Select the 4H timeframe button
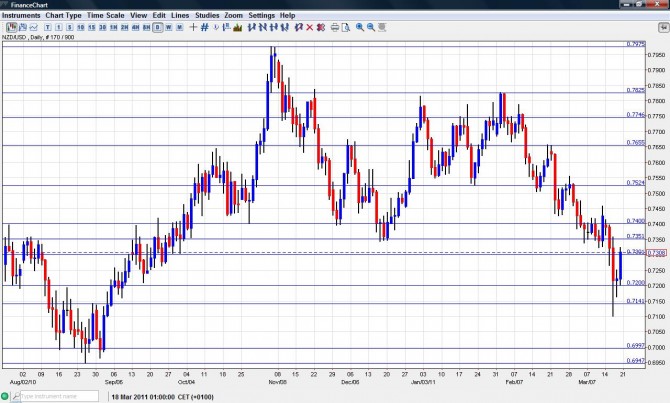670x403 pixels. pyautogui.click(x=135, y=27)
